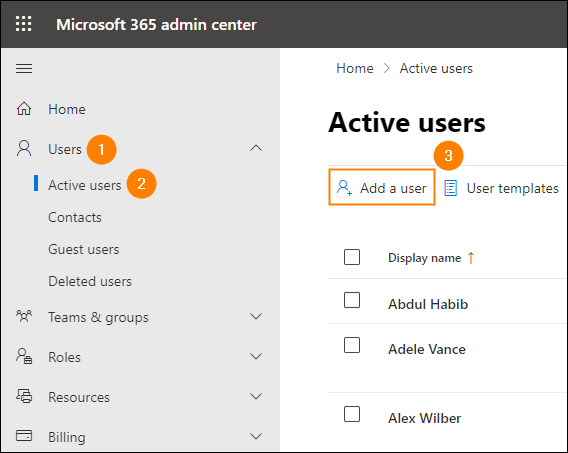Select the checkbox for Alex Wilber
The image size is (568, 453).
352,414
